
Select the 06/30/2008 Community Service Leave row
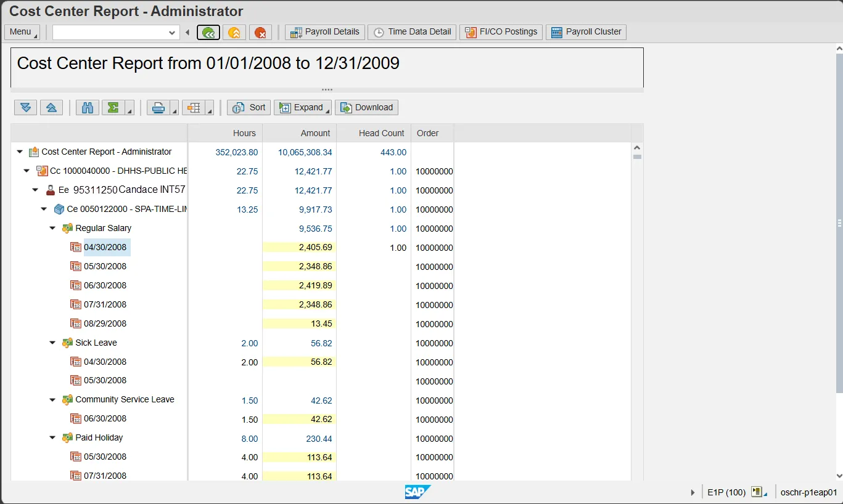[x=105, y=419]
